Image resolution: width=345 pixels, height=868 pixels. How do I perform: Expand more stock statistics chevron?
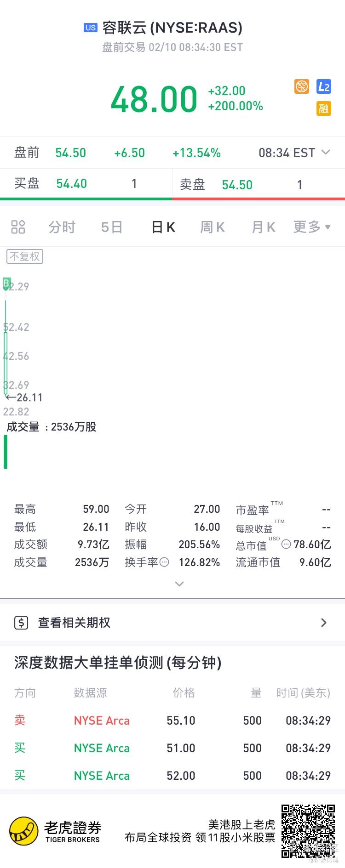pyautogui.click(x=179, y=584)
